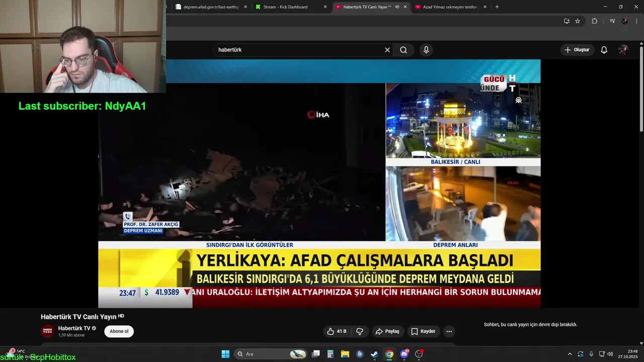The width and height of the screenshot is (644, 362).
Task: Switch to the Azad Yılmaz çekmeyen telefon tab
Action: coord(450,7)
